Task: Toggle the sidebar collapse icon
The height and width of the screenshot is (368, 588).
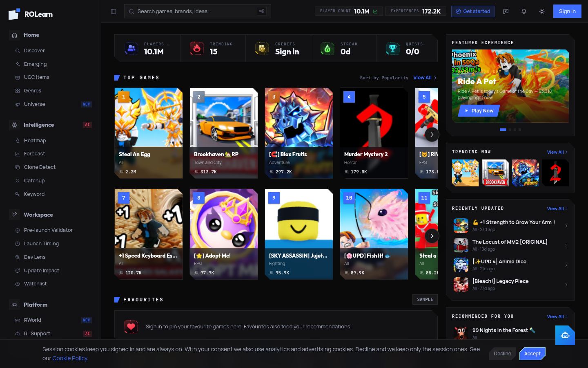Action: [114, 11]
